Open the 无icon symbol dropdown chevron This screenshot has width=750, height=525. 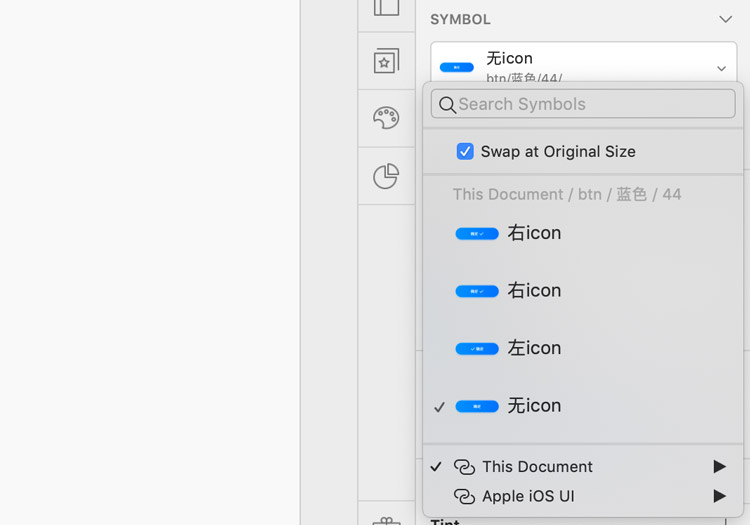pyautogui.click(x=721, y=68)
